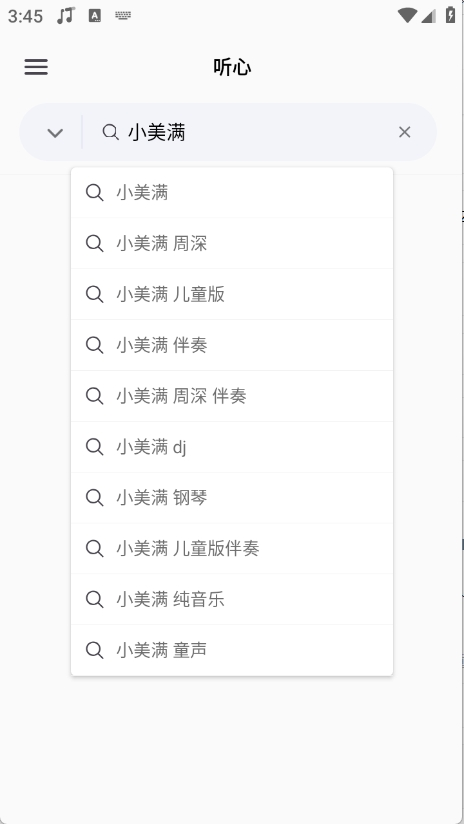Focus the search field containing 小美满
Image resolution: width=464 pixels, height=824 pixels.
(x=254, y=132)
